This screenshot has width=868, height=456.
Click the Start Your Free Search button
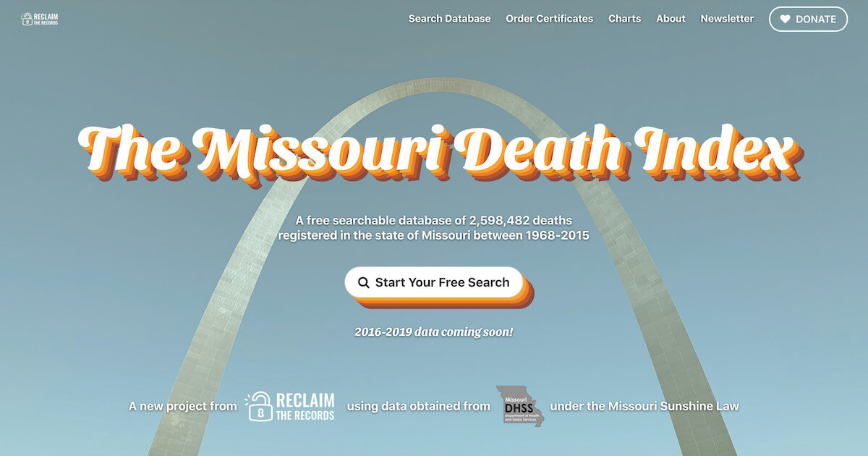pos(434,282)
